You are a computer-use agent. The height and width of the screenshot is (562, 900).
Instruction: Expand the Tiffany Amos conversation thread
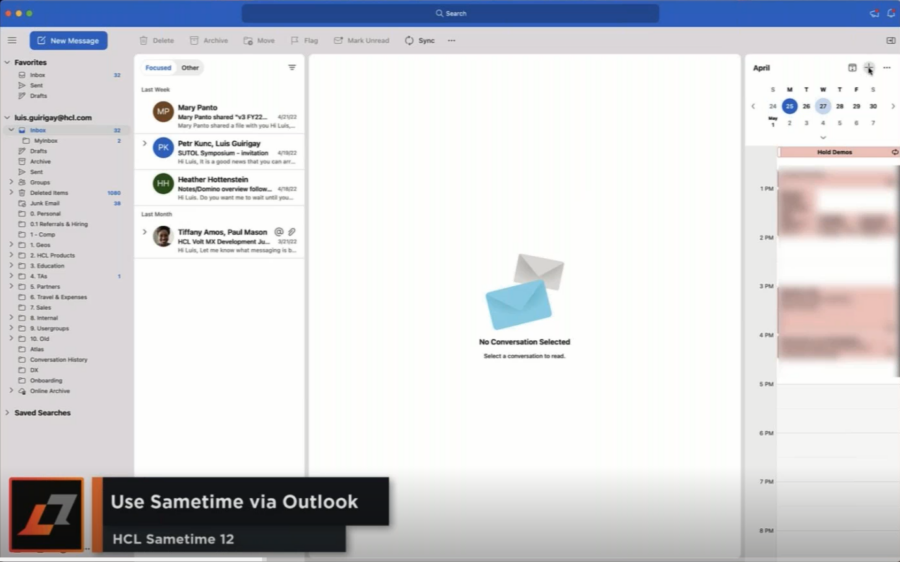click(145, 232)
